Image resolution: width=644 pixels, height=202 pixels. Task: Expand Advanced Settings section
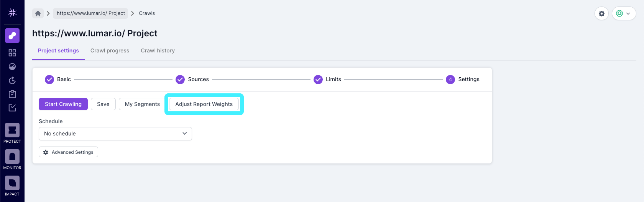pos(69,152)
